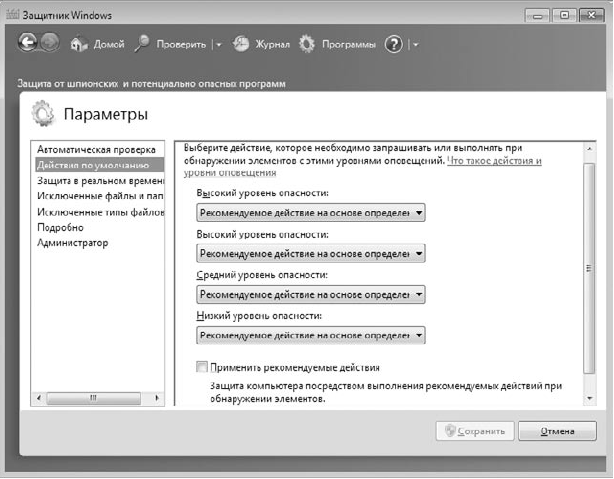Select Исключенные типы файлов item
Viewport: 614px width, 479px height.
point(101,212)
